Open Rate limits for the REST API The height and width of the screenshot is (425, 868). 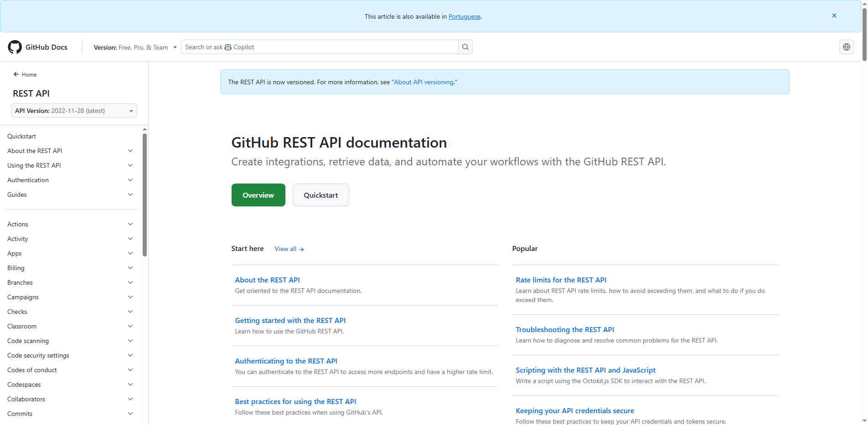coord(561,280)
